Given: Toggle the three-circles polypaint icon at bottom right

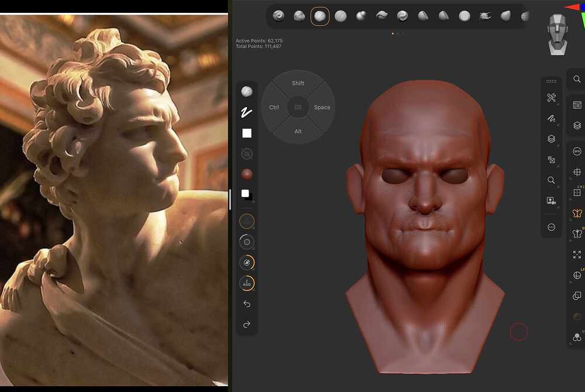Looking at the screenshot, I should click(x=577, y=337).
